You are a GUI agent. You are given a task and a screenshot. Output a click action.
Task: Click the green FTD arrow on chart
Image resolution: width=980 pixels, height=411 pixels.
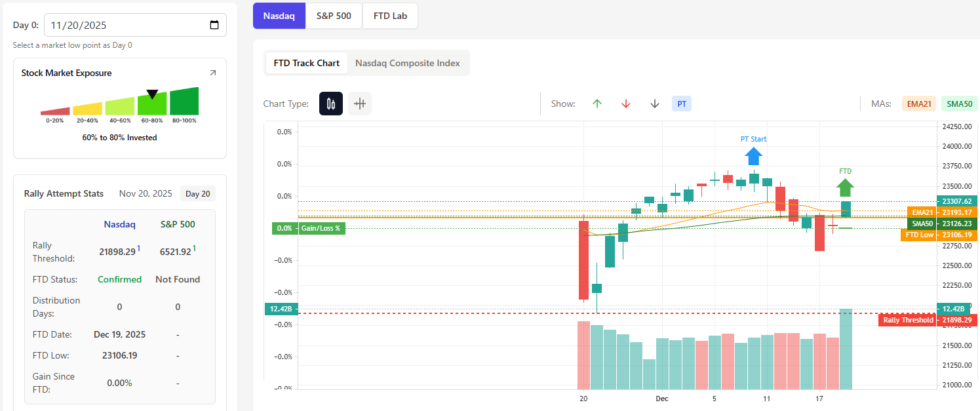(x=845, y=187)
